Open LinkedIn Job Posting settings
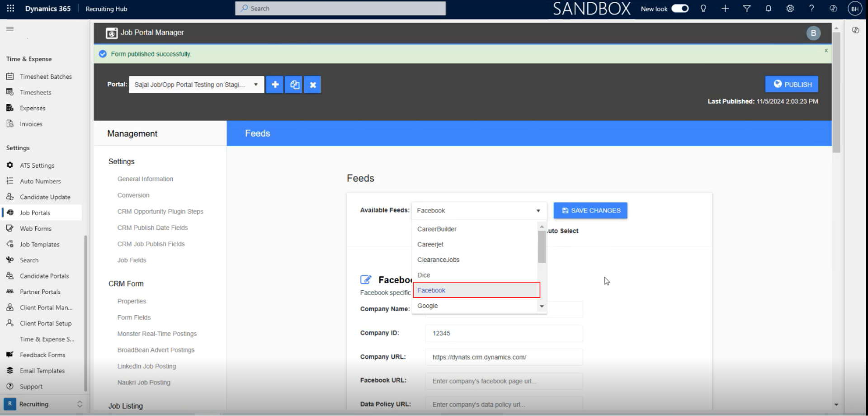The image size is (868, 416). pos(146,366)
